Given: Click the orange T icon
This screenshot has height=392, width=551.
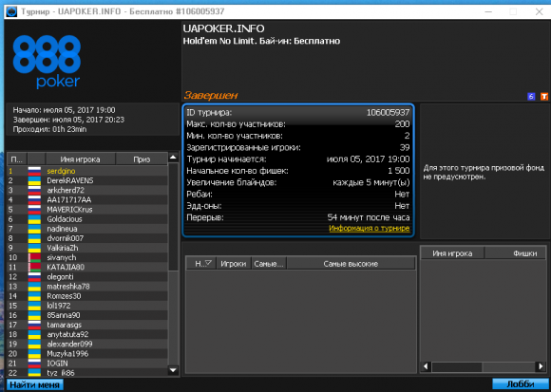Looking at the screenshot, I should pyautogui.click(x=544, y=96).
